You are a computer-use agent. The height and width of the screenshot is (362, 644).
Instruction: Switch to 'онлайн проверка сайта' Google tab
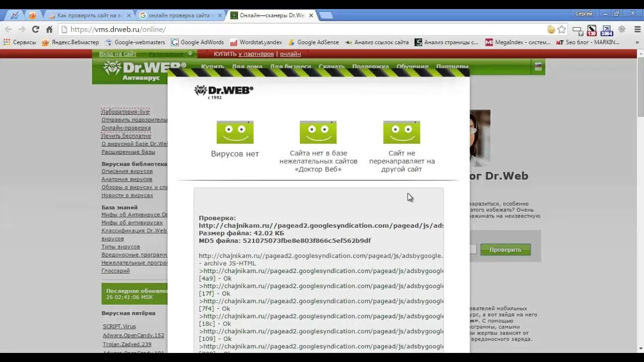click(179, 15)
